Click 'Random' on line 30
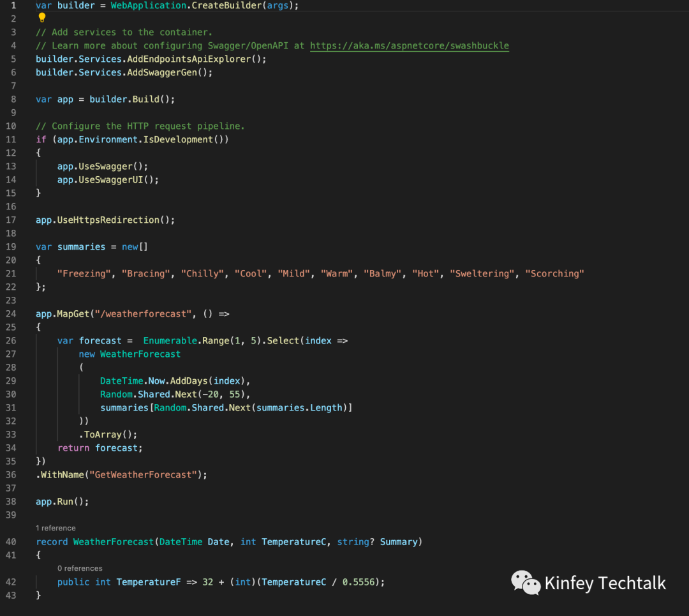Viewport: 689px width, 616px height. (116, 394)
